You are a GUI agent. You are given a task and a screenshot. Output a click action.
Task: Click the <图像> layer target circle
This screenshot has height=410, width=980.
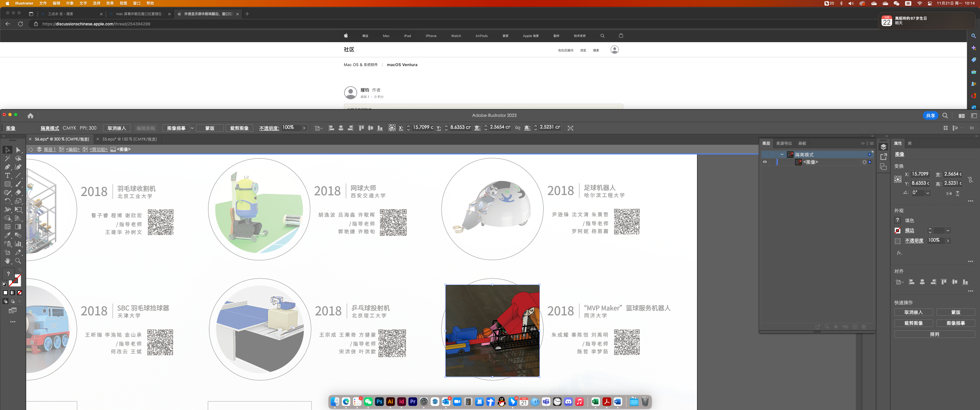(864, 162)
